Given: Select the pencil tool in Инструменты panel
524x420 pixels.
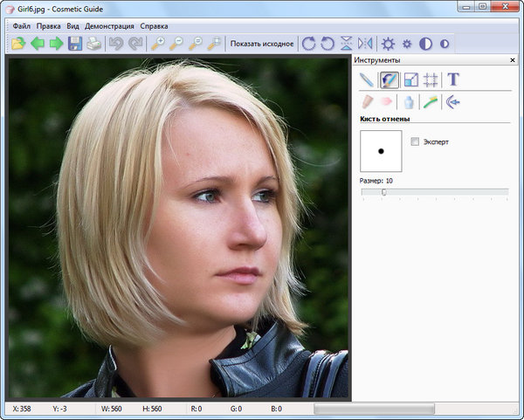Looking at the screenshot, I should click(367, 79).
